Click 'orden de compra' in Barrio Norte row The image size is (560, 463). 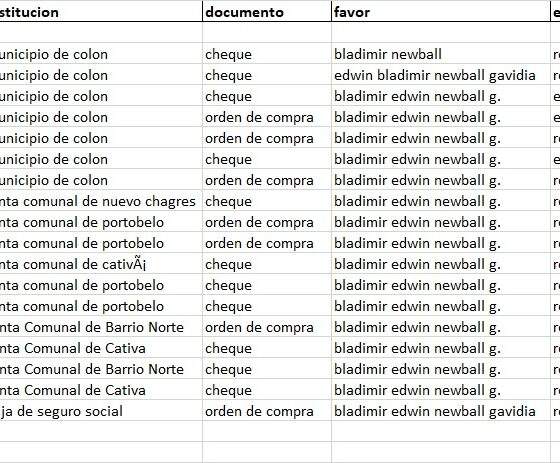tap(267, 327)
